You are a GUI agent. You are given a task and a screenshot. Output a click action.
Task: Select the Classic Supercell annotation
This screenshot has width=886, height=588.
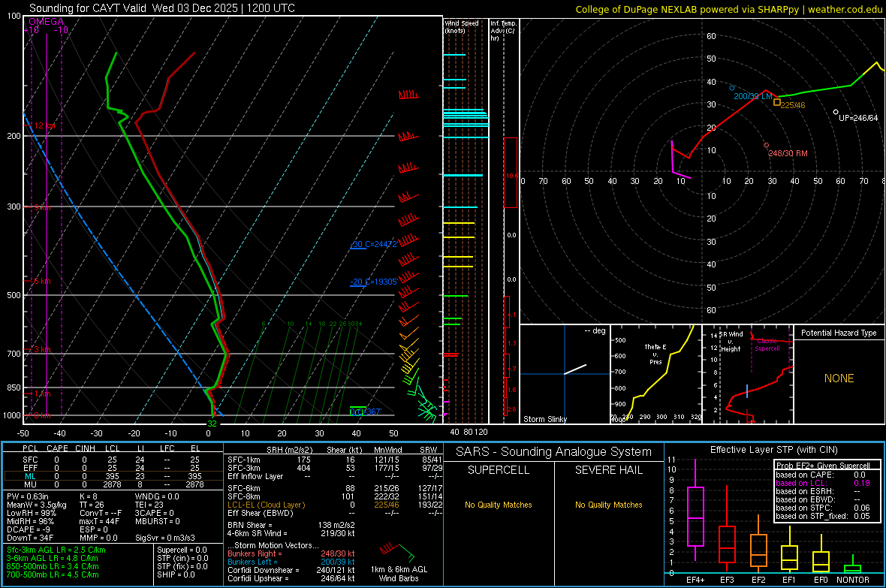767,345
